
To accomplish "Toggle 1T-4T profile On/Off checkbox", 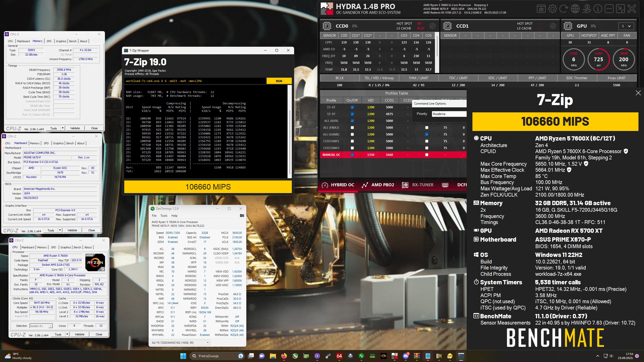I will [352, 107].
